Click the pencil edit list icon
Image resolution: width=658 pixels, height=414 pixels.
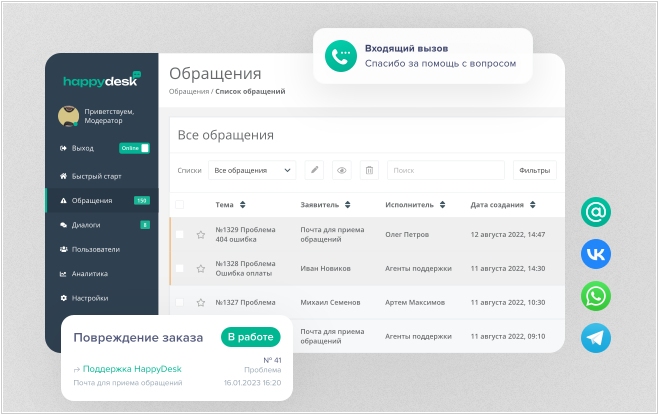point(314,170)
